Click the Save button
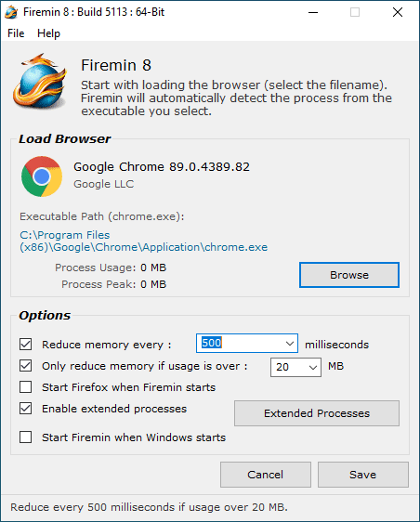Viewport: 420px width, 522px height. [363, 475]
